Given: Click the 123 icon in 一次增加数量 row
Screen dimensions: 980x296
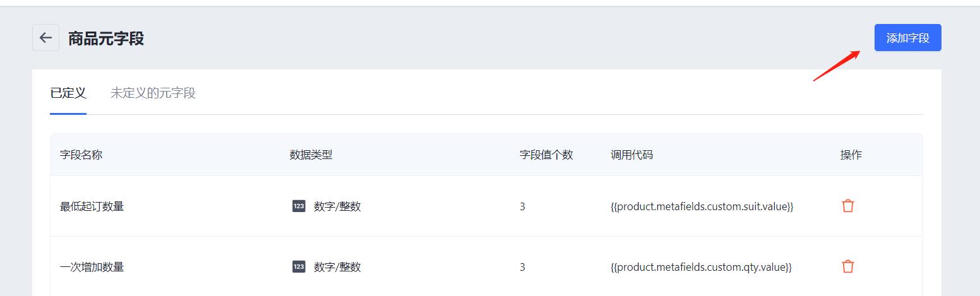Looking at the screenshot, I should (x=299, y=266).
